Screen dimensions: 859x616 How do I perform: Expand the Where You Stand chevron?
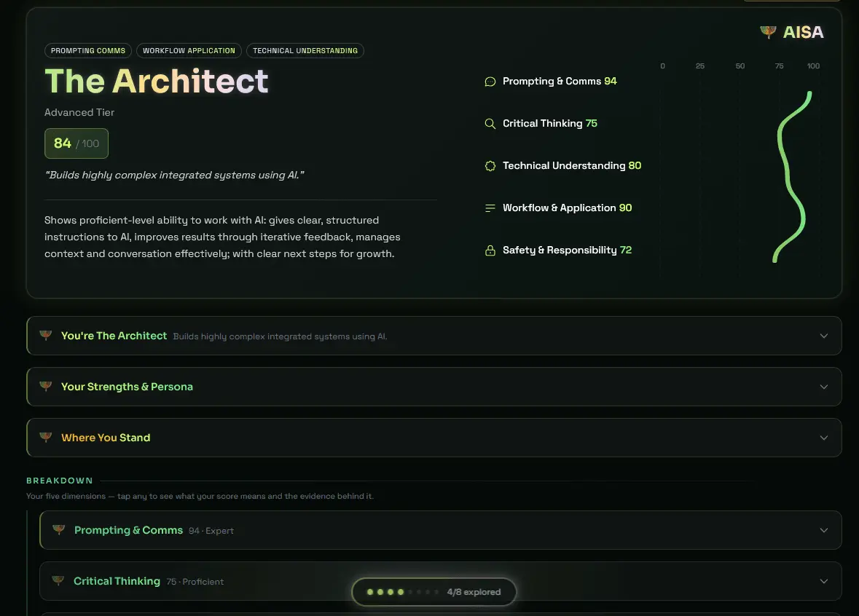pyautogui.click(x=824, y=438)
